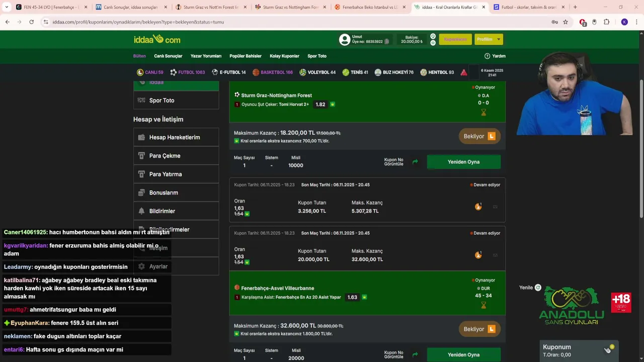Screen dimensions: 644x362
Task: Open Spor Toto in the left sidebar
Action: pyautogui.click(x=176, y=100)
